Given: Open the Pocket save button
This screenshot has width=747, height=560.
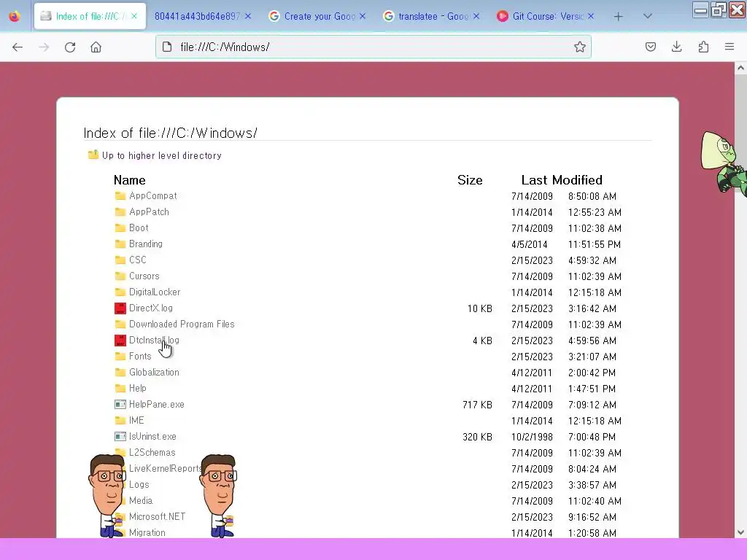Looking at the screenshot, I should 650,47.
